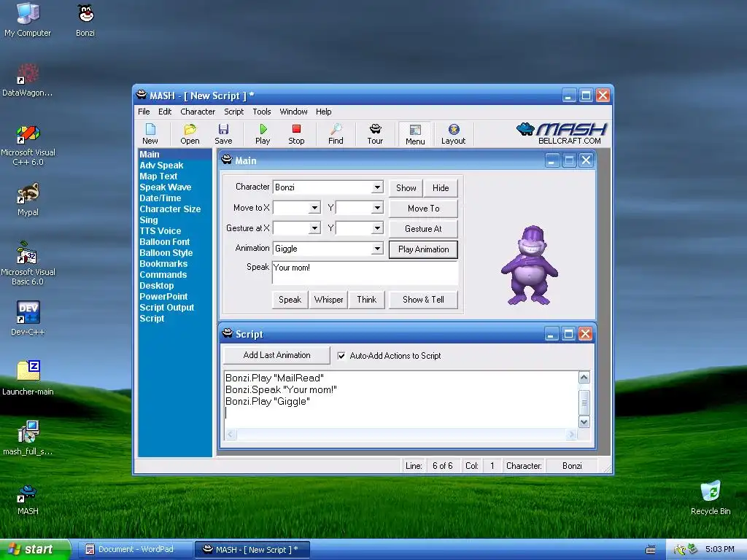Click the Show button
The image size is (747, 560).
[406, 188]
